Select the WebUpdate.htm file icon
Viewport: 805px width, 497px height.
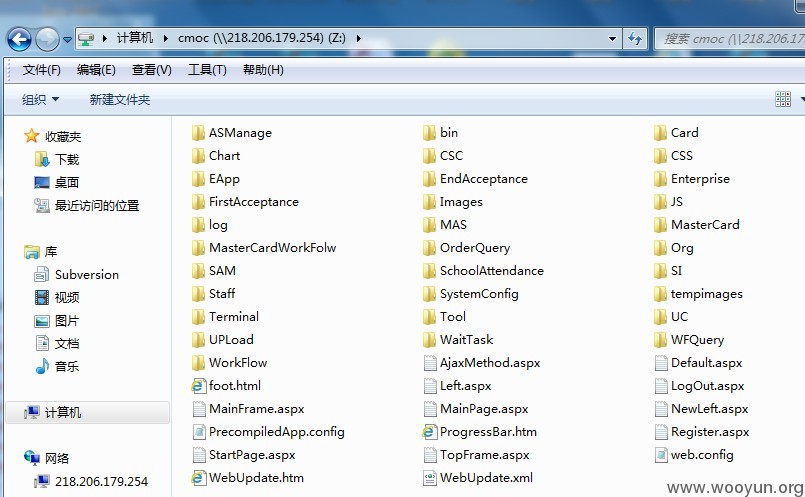coord(198,478)
